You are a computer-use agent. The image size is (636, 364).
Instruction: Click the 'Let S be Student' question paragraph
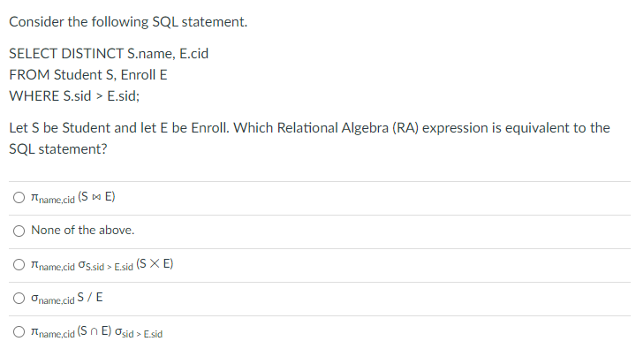click(x=309, y=139)
